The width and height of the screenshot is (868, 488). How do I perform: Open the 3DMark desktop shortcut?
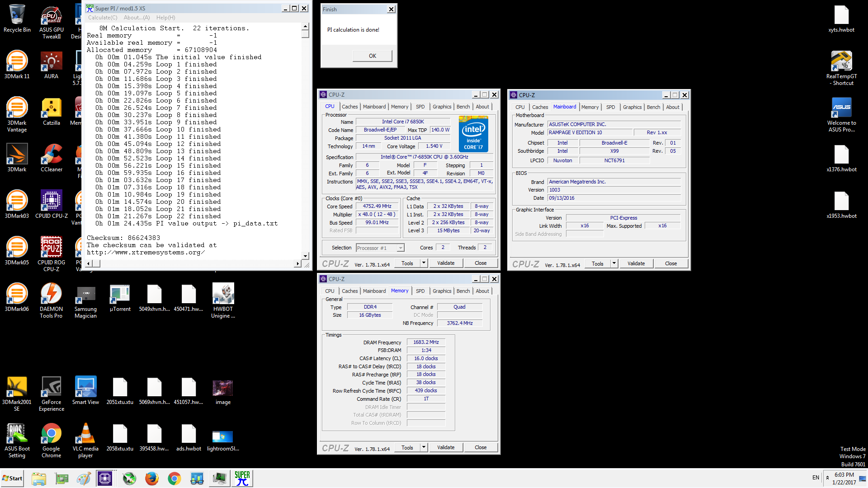pos(17,158)
